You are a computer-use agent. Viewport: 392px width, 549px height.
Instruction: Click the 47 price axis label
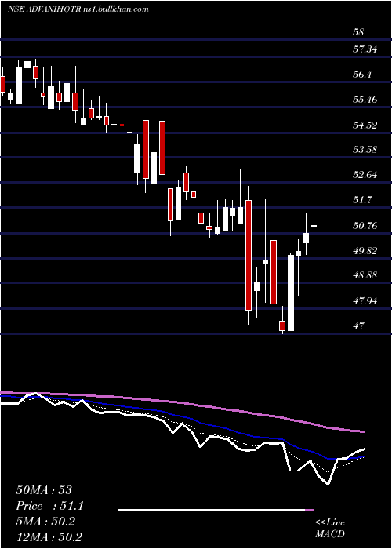click(359, 326)
